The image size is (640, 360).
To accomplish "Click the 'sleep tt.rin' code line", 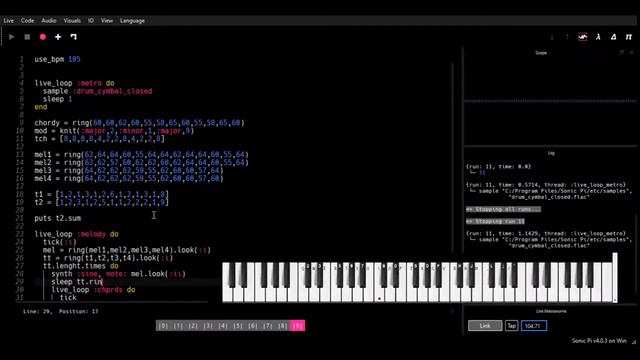I will pyautogui.click(x=77, y=282).
